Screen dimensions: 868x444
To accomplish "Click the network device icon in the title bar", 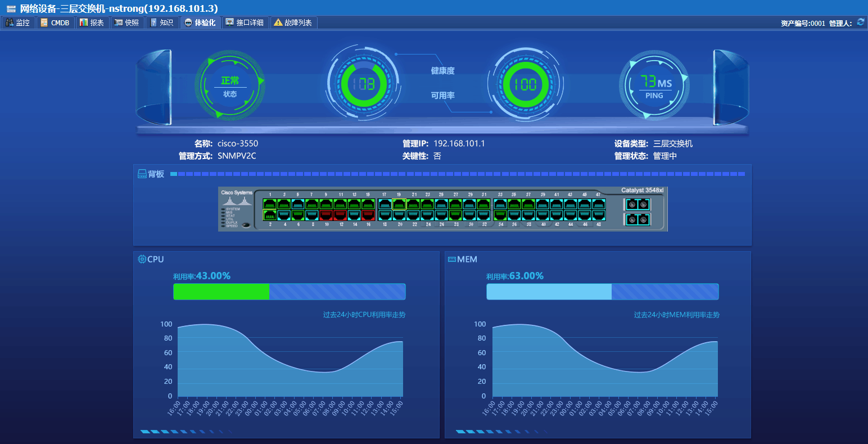I will coord(11,8).
